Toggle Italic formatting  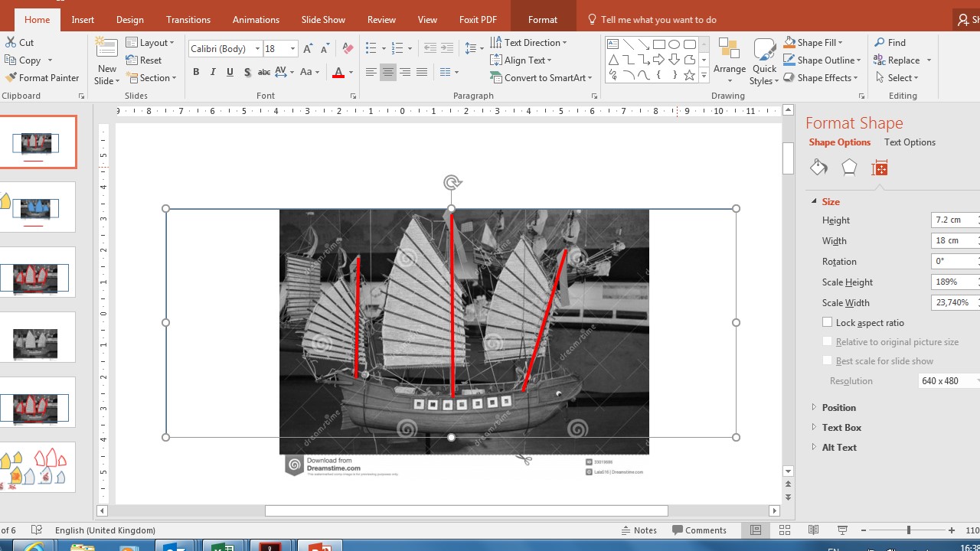tap(213, 72)
